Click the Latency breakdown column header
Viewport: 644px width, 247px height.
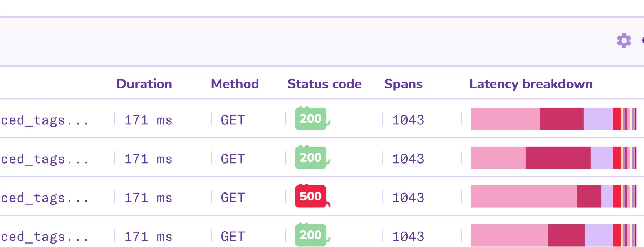click(x=531, y=84)
